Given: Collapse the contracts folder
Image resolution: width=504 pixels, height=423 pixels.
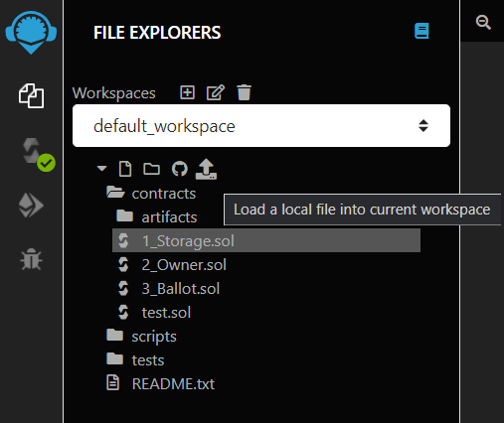Looking at the screenshot, I should pyautogui.click(x=151, y=194).
